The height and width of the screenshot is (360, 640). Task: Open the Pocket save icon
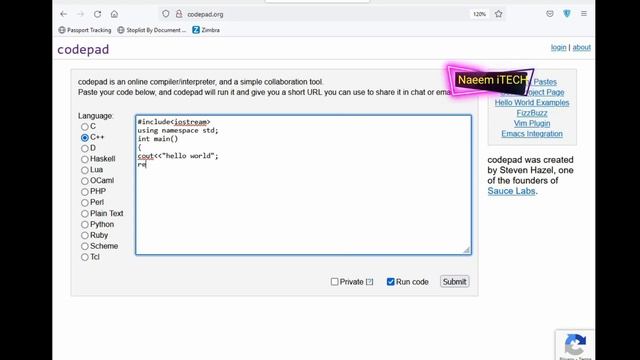coord(550,14)
